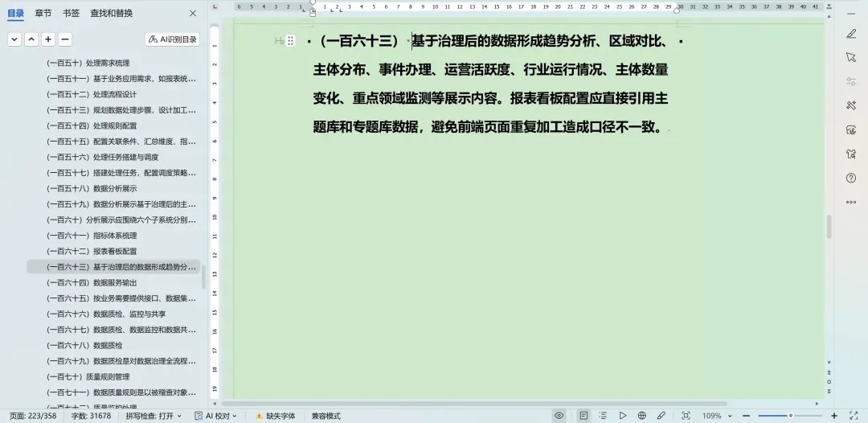
Task: Click the paragraph drag handle beside the heading
Action: 291,41
